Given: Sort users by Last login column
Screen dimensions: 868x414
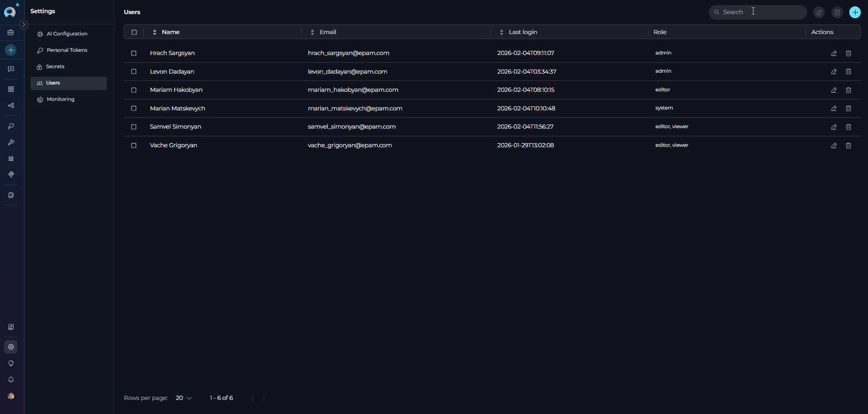Looking at the screenshot, I should coord(502,32).
